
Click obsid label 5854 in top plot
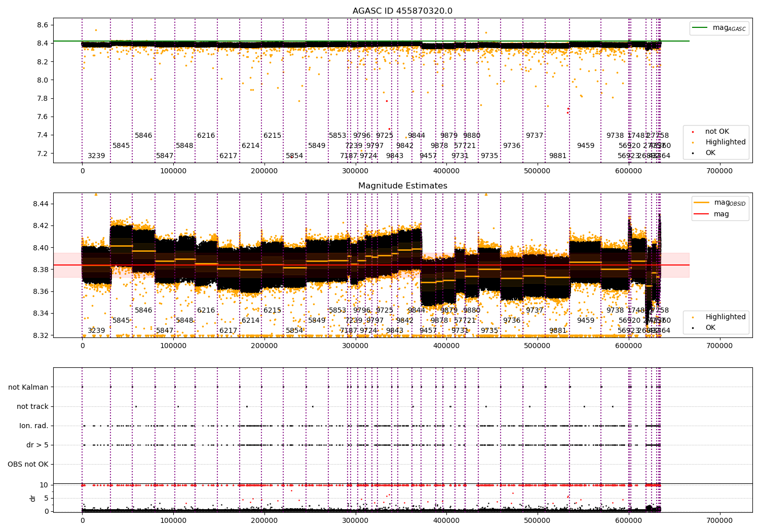coord(294,156)
